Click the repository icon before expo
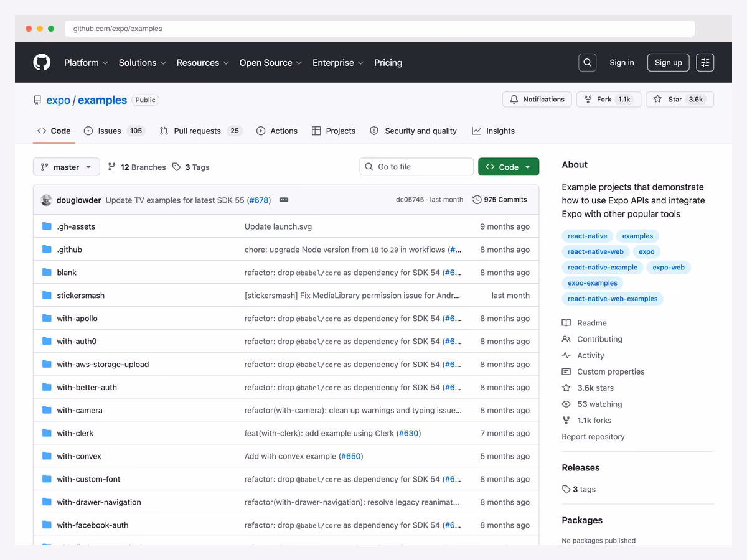The image size is (747, 560). [x=37, y=100]
